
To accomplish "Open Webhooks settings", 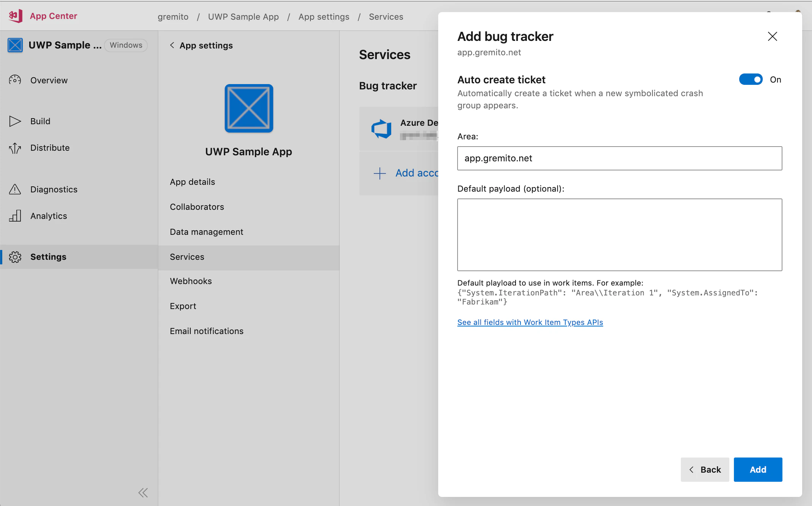I will (191, 281).
